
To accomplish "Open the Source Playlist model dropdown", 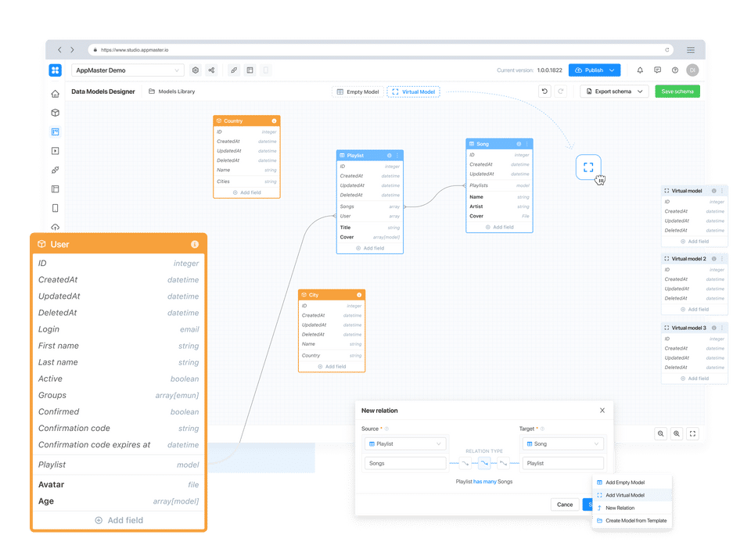I will [405, 443].
